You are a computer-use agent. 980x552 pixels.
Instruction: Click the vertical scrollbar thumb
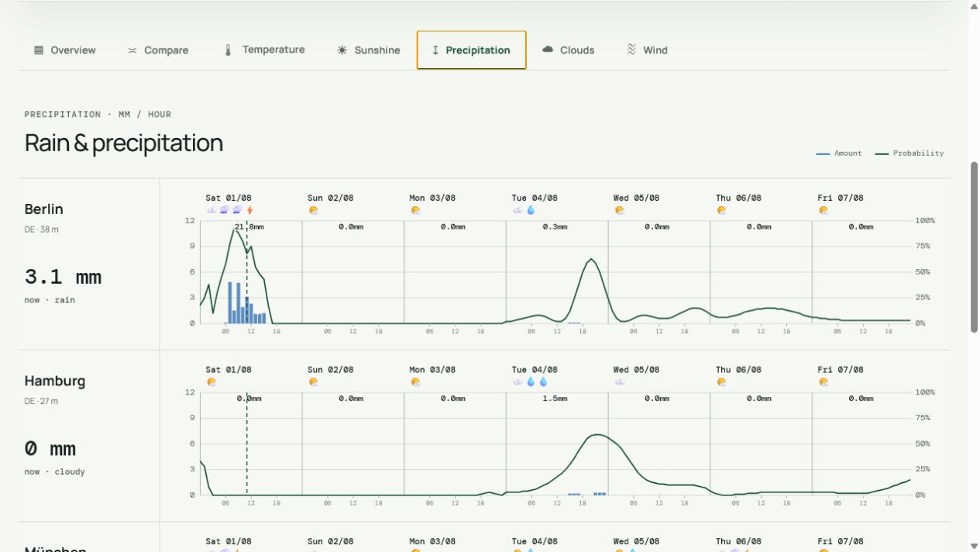click(974, 247)
